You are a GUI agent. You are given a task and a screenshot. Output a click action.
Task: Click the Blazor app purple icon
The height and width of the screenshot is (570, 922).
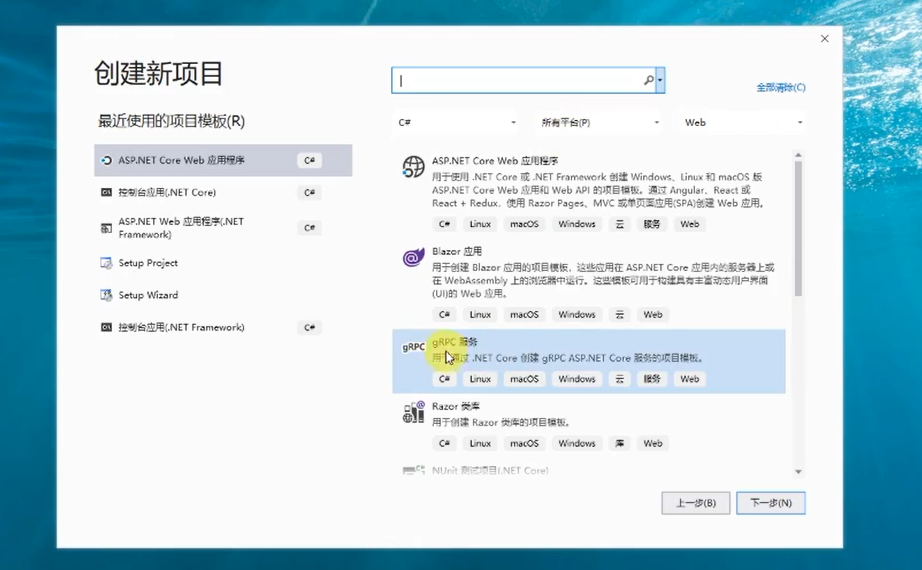pyautogui.click(x=413, y=257)
